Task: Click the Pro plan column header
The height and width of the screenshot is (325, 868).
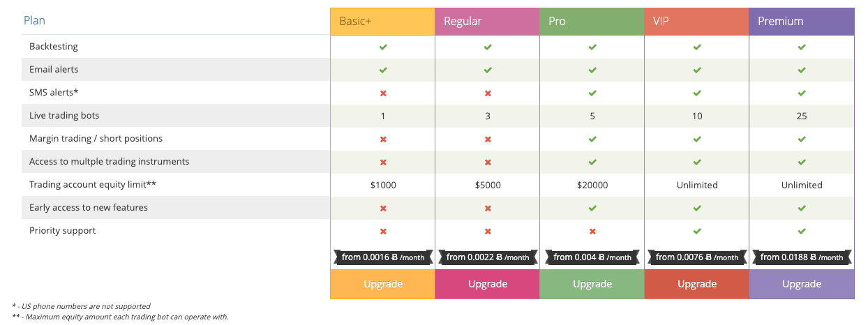Action: coord(592,21)
